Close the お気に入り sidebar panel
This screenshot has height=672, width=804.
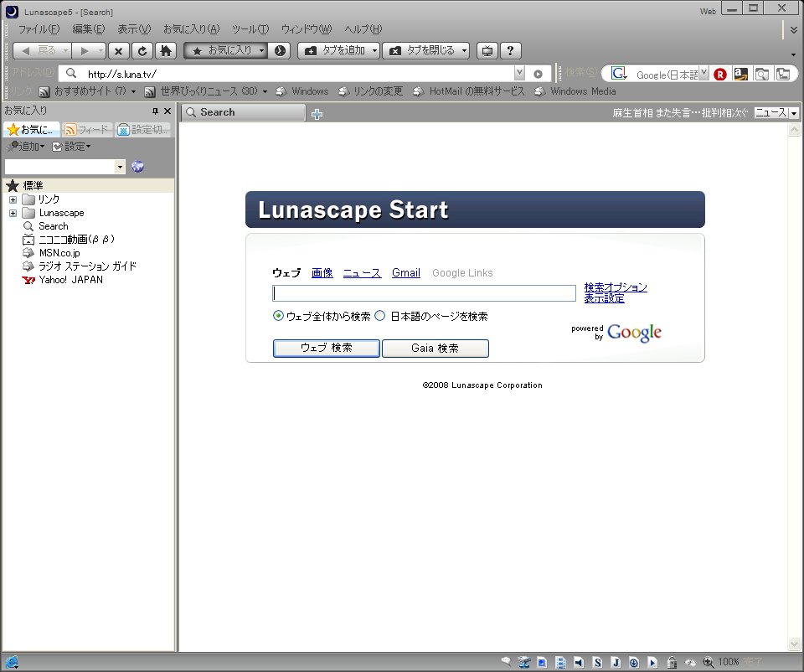coord(167,111)
